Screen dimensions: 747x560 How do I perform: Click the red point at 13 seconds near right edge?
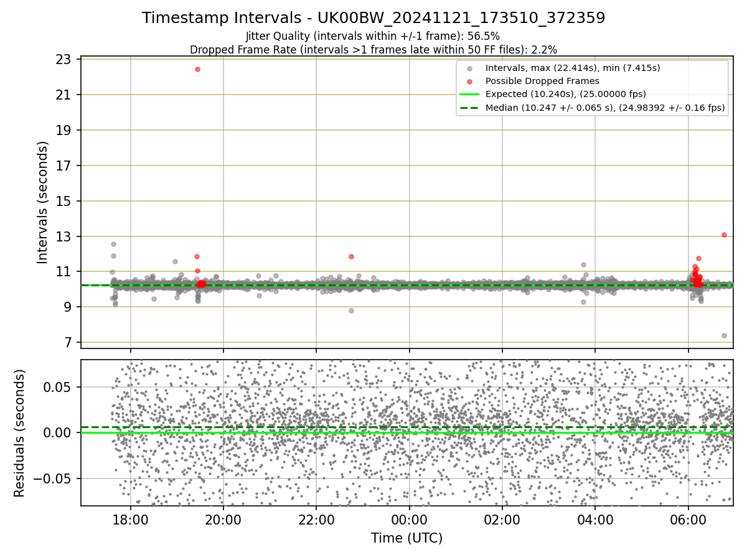[724, 235]
